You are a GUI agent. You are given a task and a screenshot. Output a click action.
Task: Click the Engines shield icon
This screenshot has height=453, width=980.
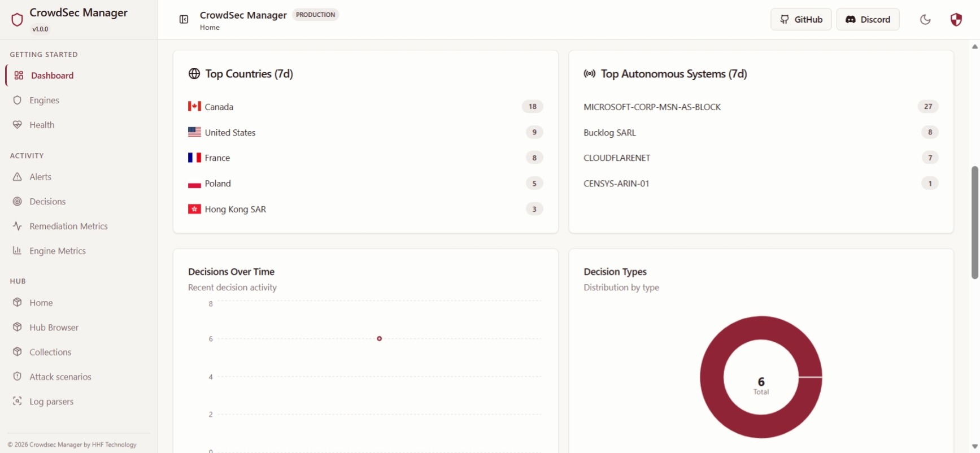(x=18, y=100)
